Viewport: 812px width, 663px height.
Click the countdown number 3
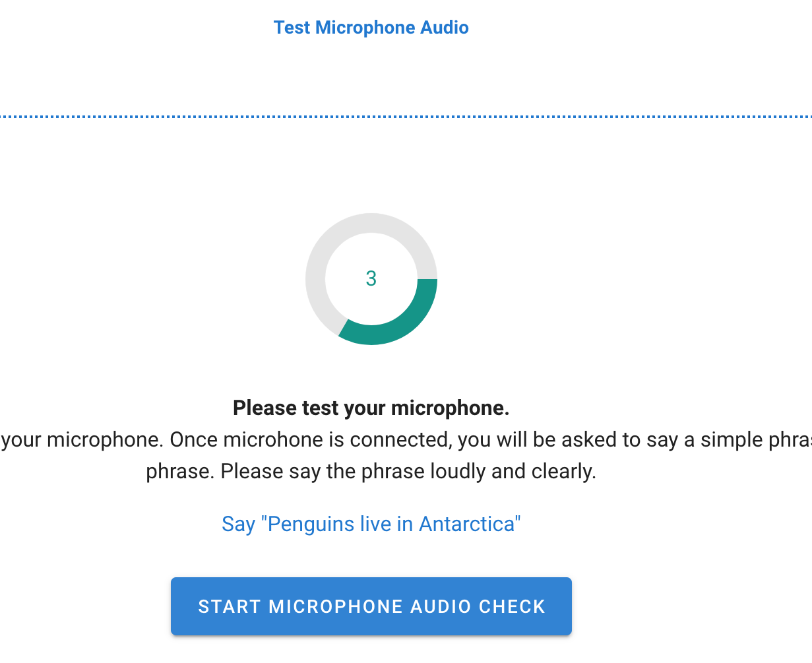click(x=371, y=278)
